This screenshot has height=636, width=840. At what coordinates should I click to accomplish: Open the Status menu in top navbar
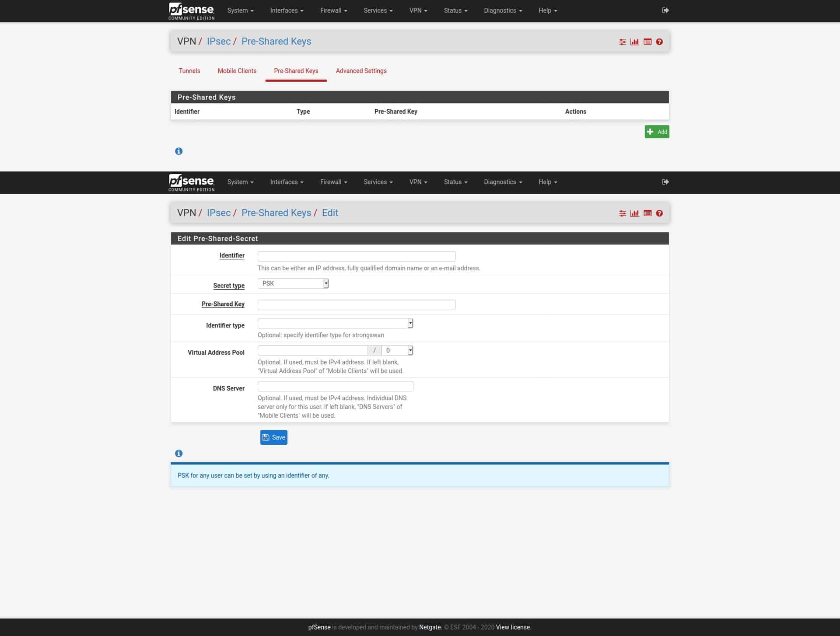point(455,10)
